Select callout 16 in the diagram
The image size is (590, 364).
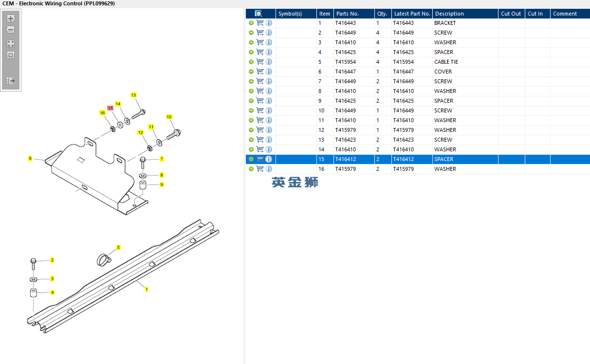coord(102,113)
